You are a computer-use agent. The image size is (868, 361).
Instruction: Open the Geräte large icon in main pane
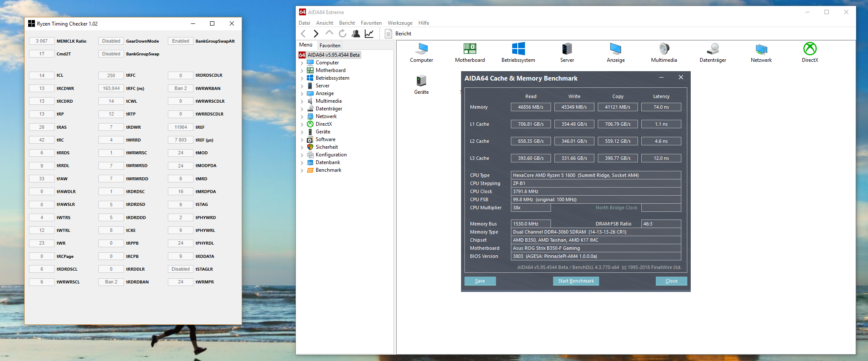(421, 84)
